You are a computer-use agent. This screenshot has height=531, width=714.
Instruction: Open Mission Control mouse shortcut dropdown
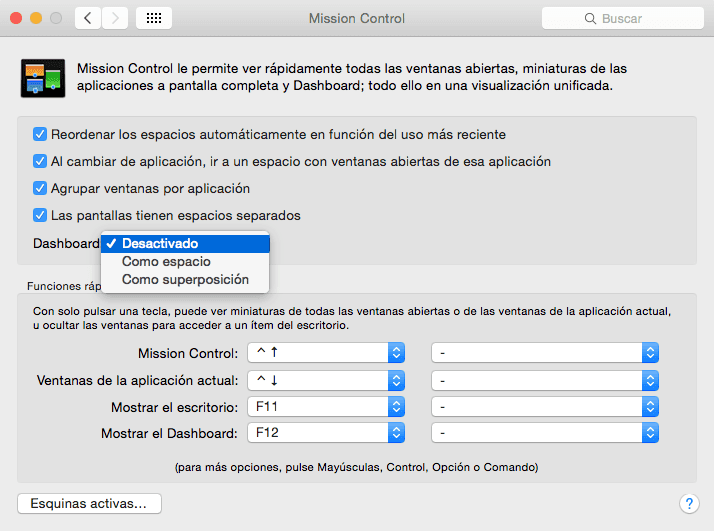545,353
